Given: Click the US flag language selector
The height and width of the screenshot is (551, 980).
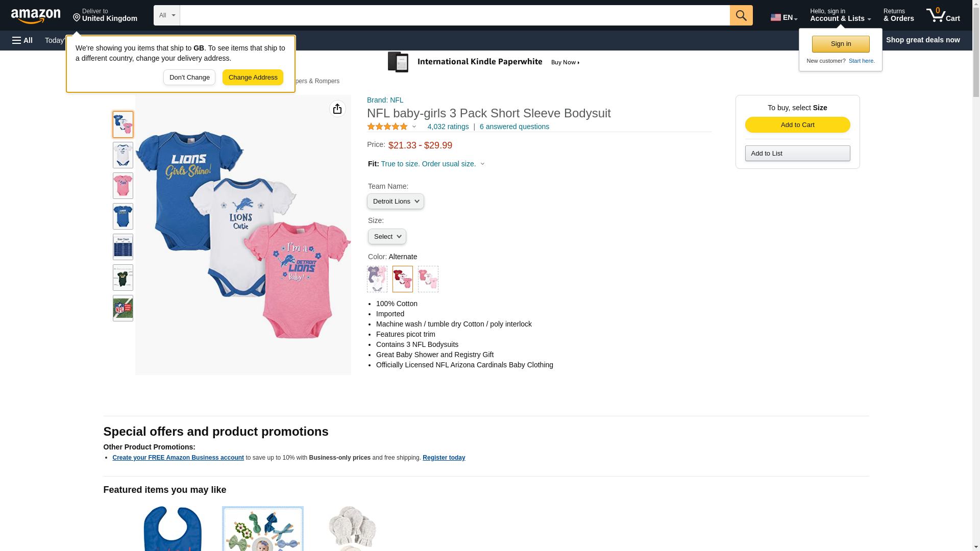Looking at the screenshot, I should (783, 17).
